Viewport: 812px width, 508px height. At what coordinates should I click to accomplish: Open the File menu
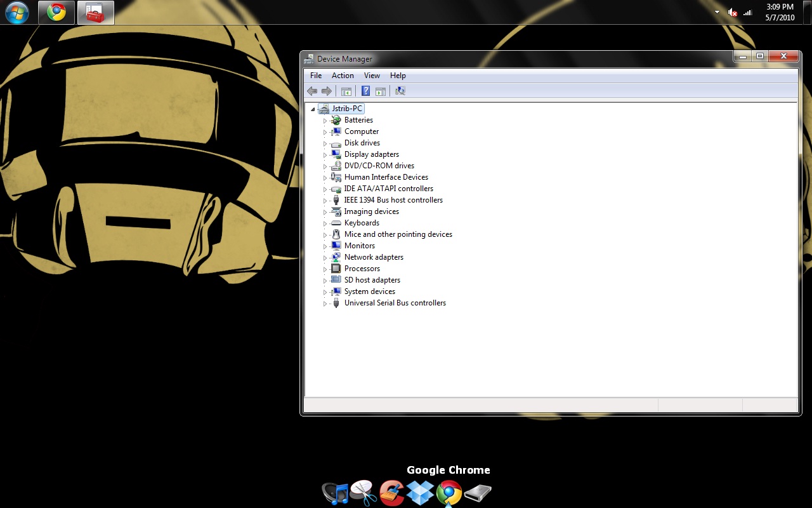316,76
